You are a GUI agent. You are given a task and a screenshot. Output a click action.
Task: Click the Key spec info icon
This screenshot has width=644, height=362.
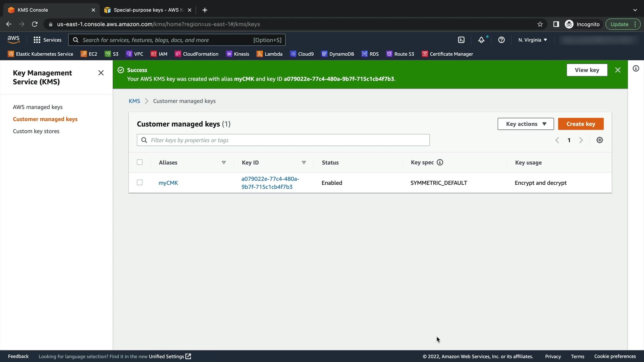point(440,162)
